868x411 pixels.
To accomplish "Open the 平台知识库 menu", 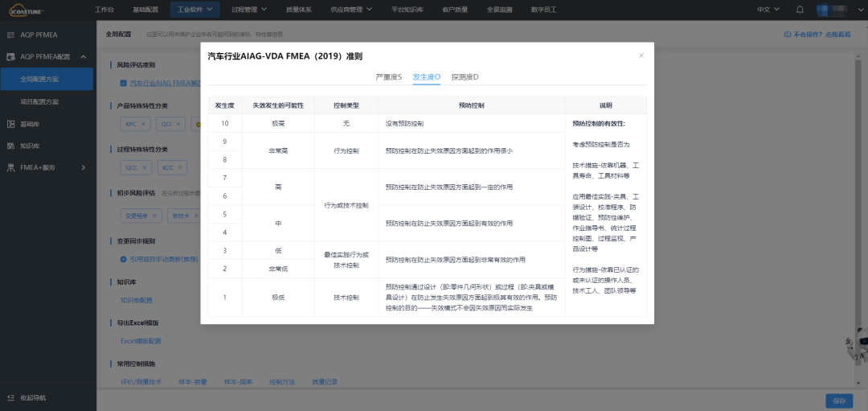I will point(407,10).
